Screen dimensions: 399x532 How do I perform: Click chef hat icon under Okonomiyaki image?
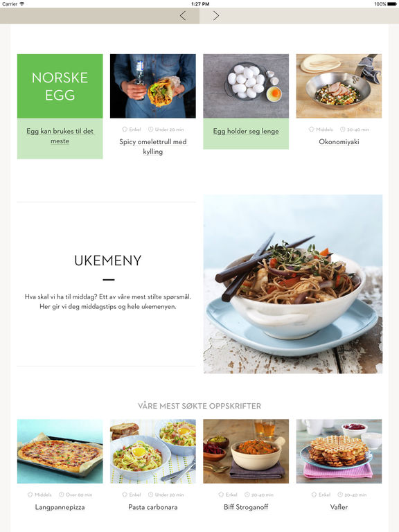click(x=311, y=130)
